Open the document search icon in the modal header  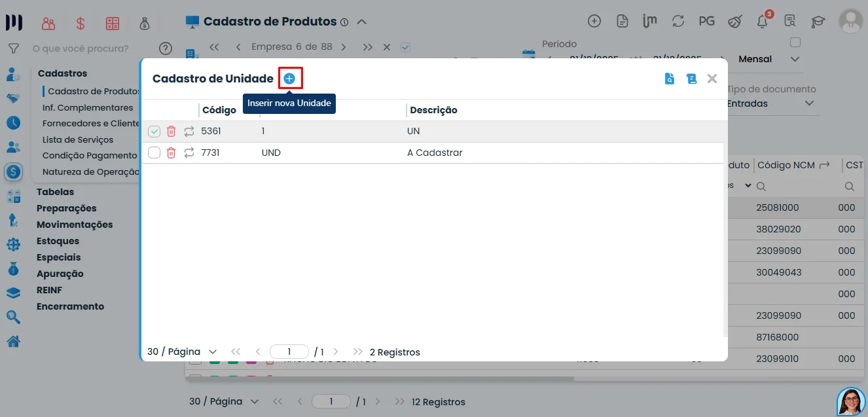pyautogui.click(x=669, y=78)
